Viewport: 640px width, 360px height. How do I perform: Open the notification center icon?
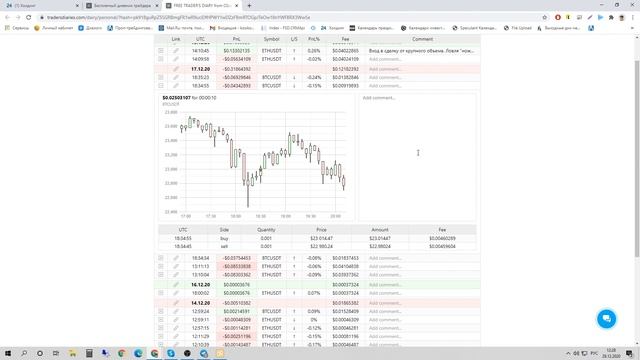[x=630, y=353]
